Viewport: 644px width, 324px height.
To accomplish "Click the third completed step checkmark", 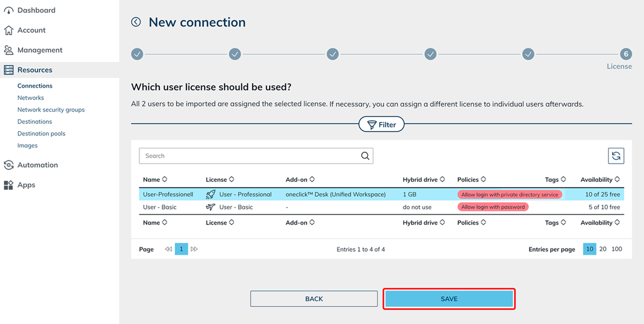I will [333, 54].
